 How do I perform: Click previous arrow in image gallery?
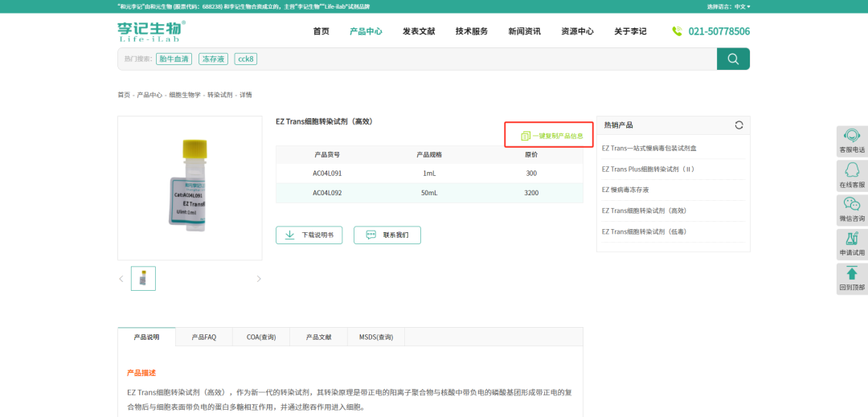[121, 279]
